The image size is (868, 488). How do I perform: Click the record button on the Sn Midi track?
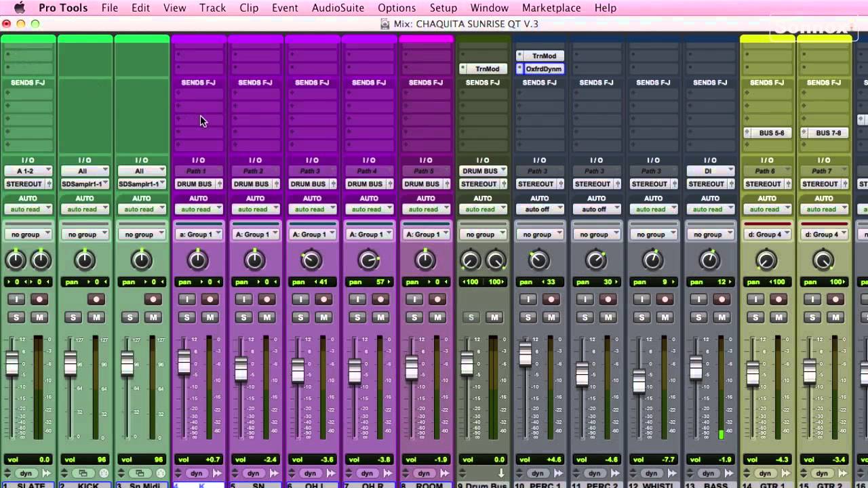coord(154,299)
